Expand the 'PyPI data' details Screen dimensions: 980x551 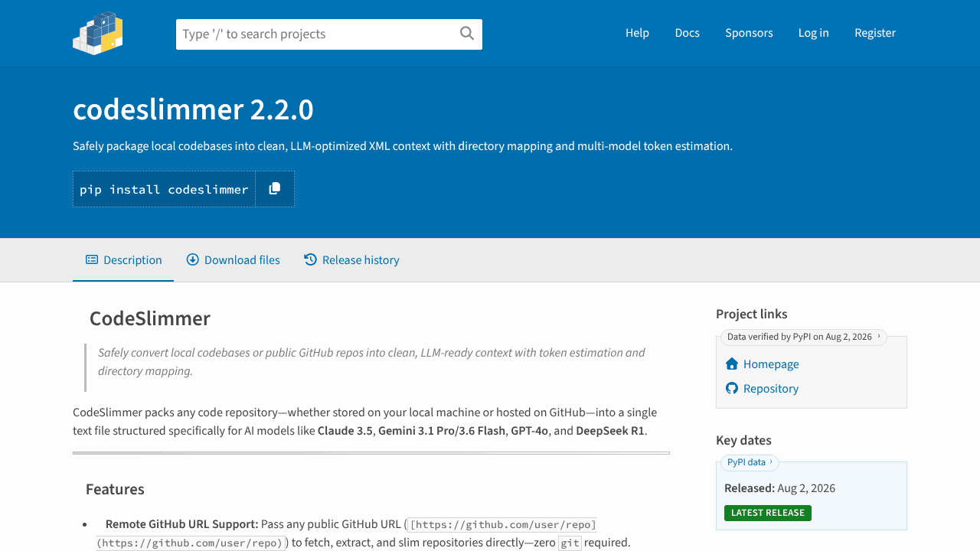pos(750,462)
